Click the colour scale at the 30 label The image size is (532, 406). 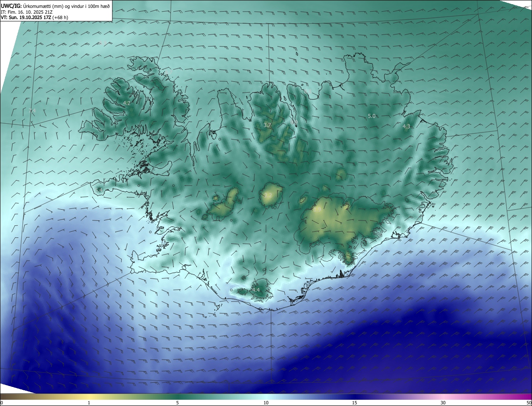pyautogui.click(x=443, y=403)
